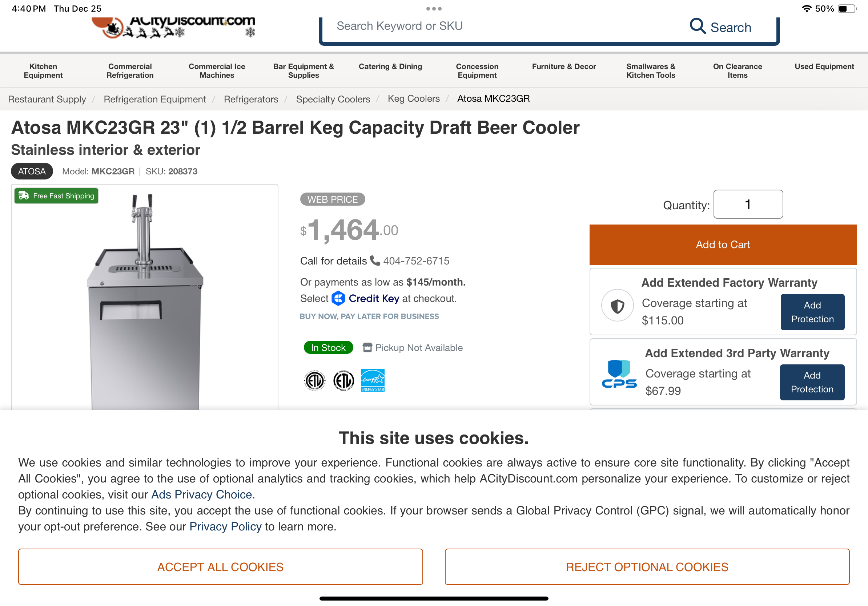Click the keg cooler product image
This screenshot has height=606, width=868.
click(x=145, y=302)
